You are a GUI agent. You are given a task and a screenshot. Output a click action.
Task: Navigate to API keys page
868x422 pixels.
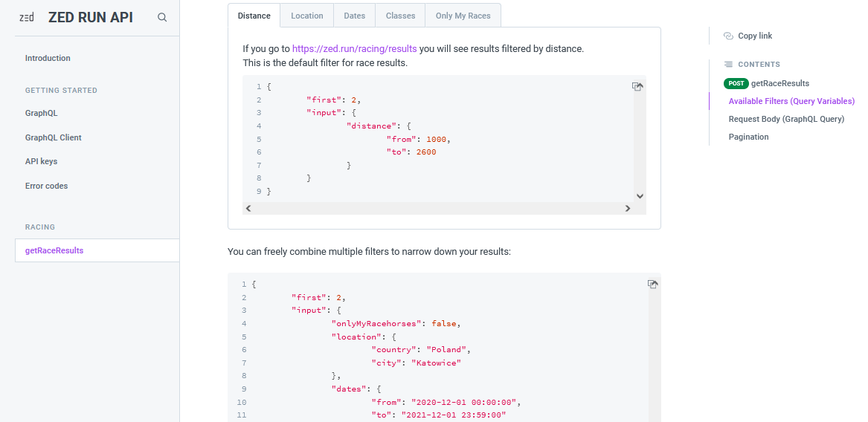point(41,161)
